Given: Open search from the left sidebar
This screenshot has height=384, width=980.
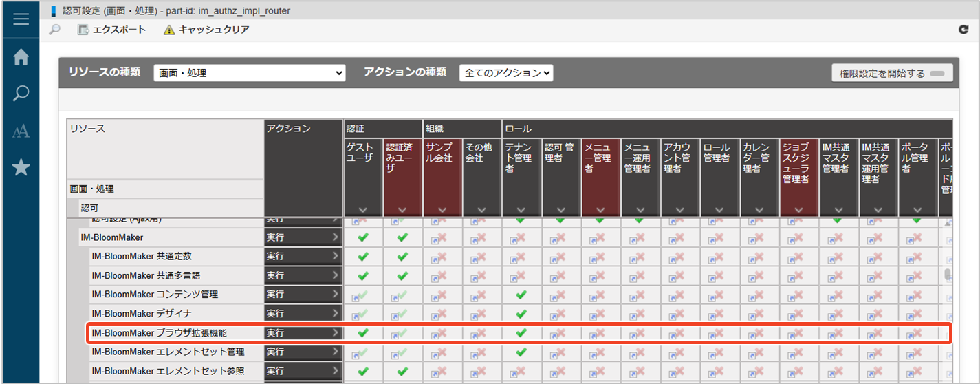Looking at the screenshot, I should [x=21, y=94].
